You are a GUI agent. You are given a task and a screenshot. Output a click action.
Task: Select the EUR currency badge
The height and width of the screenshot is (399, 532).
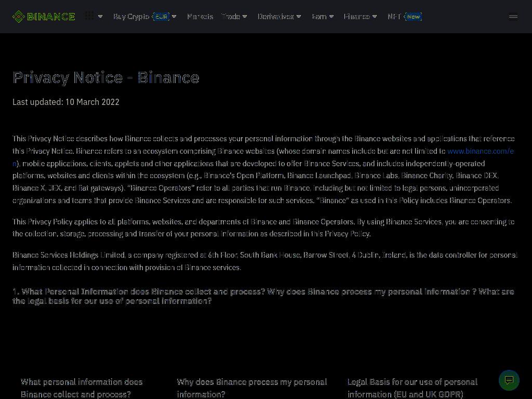(x=161, y=17)
